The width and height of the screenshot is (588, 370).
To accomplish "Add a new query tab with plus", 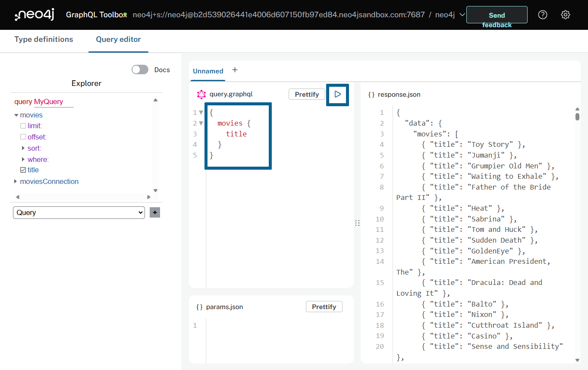I will (235, 70).
